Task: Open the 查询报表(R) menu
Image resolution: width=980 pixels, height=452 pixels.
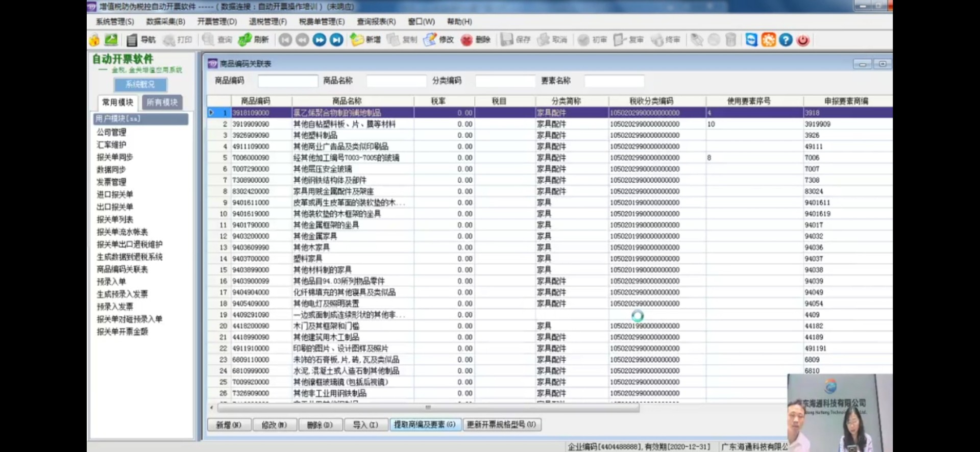Action: [376, 21]
